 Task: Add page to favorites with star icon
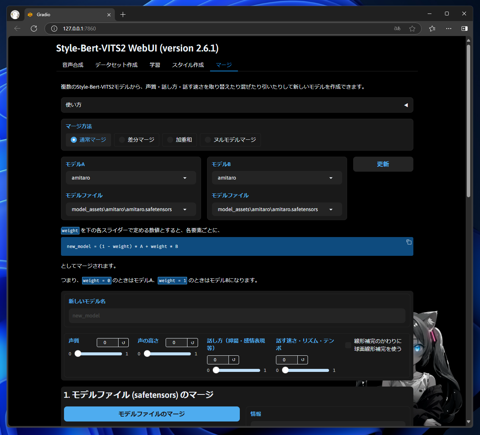click(412, 29)
